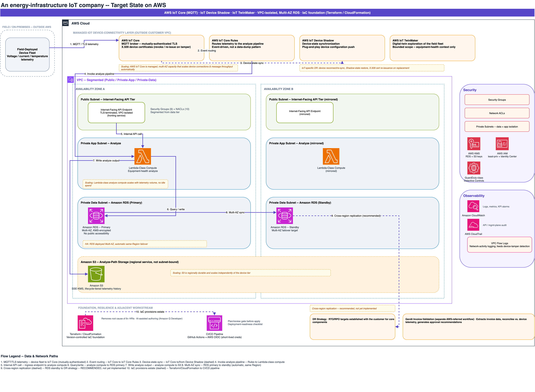
Task: Select the VPC cloud icon
Action: [x=70, y=80]
